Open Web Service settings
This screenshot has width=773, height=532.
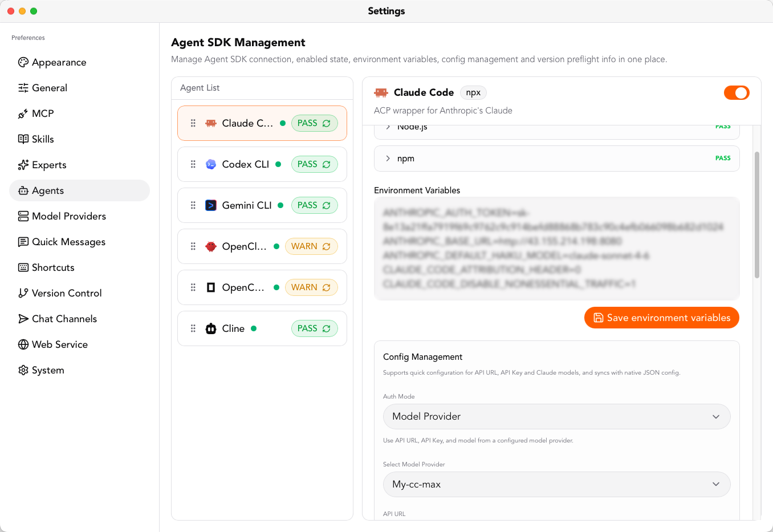pyautogui.click(x=79, y=344)
